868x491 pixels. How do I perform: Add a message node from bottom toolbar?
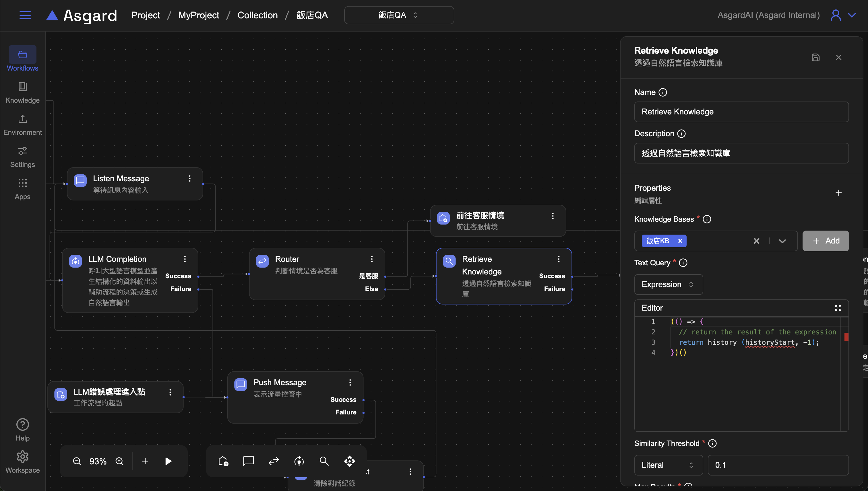coord(248,461)
